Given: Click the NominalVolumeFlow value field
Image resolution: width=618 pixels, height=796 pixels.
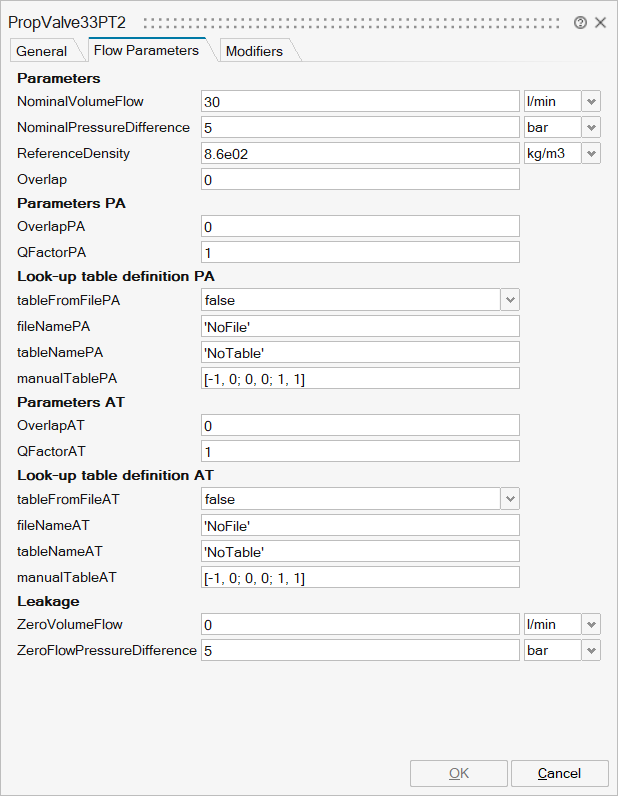Looking at the screenshot, I should [x=360, y=101].
